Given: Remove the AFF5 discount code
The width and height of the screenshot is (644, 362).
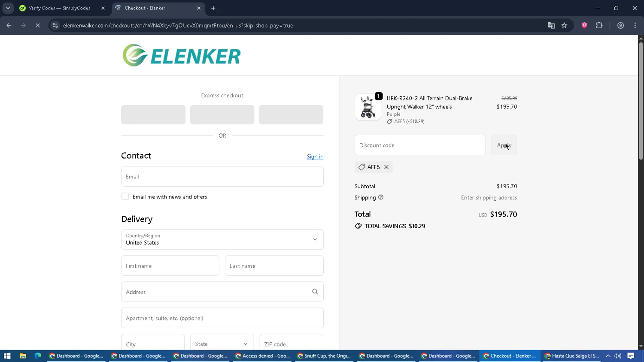Looking at the screenshot, I should click(386, 167).
